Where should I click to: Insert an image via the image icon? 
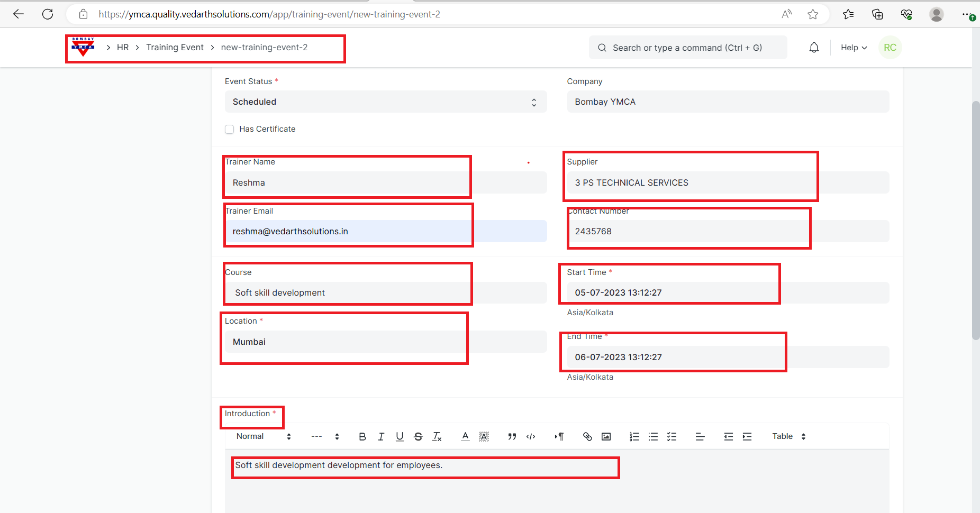coord(606,436)
